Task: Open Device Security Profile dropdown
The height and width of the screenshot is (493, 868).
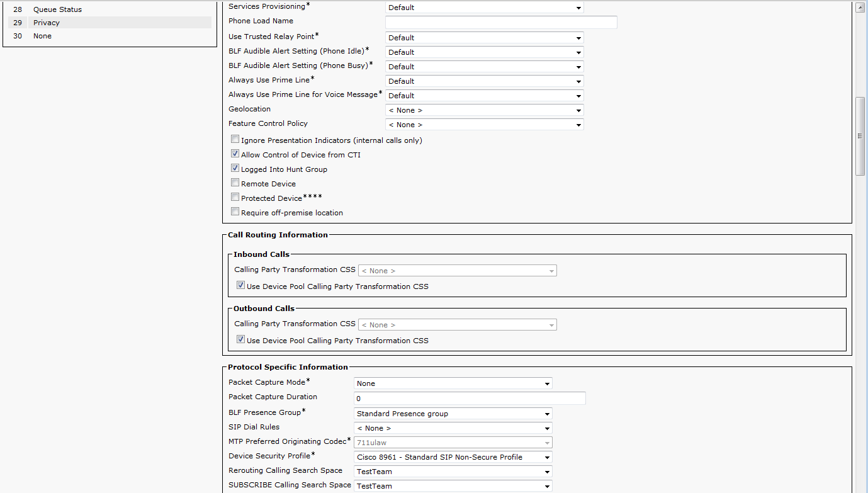Action: pyautogui.click(x=453, y=457)
